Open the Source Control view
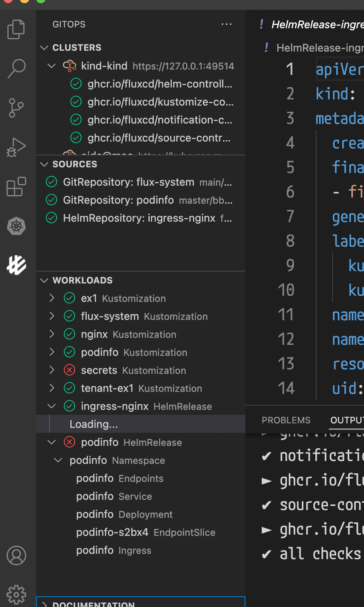The height and width of the screenshot is (607, 364). [x=16, y=108]
